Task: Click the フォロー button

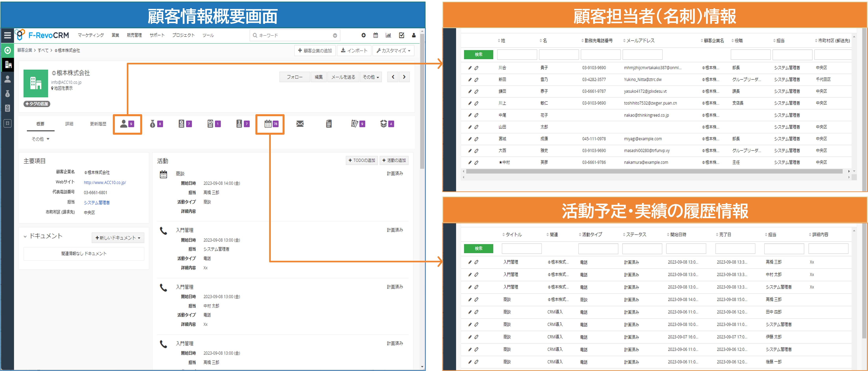Action: pos(295,77)
